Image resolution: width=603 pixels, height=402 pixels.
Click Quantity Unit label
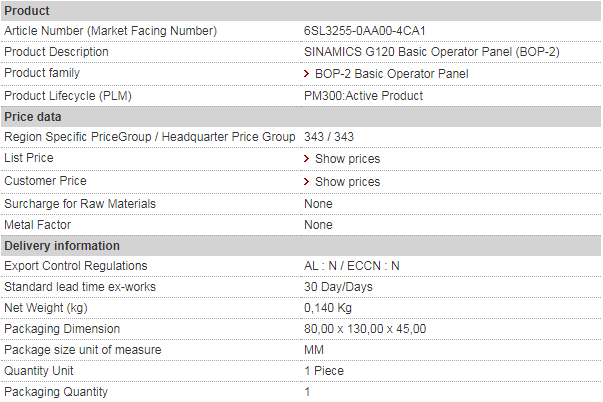38,371
